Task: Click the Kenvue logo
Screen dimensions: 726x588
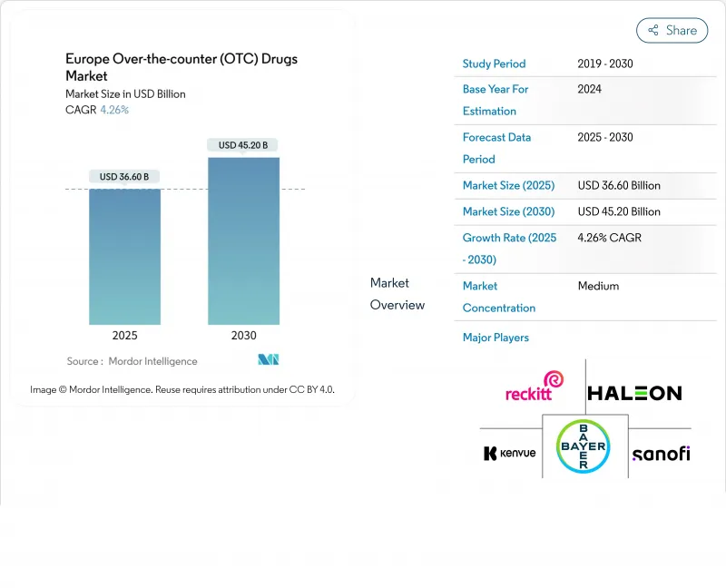Action: pyautogui.click(x=510, y=453)
